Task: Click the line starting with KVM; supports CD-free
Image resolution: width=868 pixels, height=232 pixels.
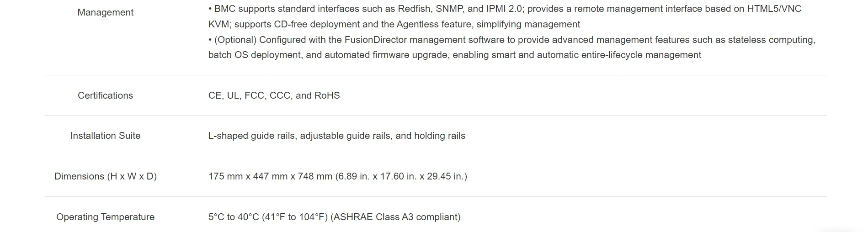Action: [394, 24]
